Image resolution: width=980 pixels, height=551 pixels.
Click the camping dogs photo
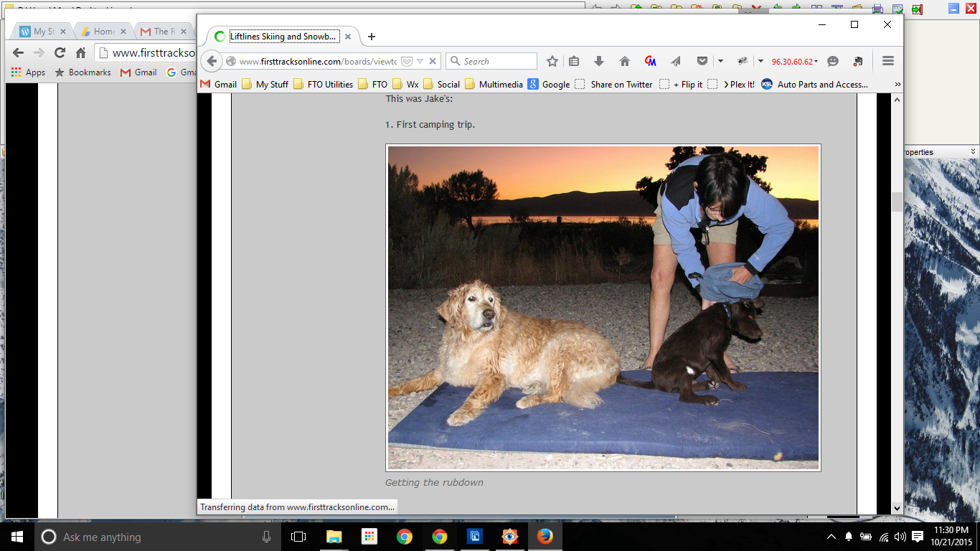[603, 308]
